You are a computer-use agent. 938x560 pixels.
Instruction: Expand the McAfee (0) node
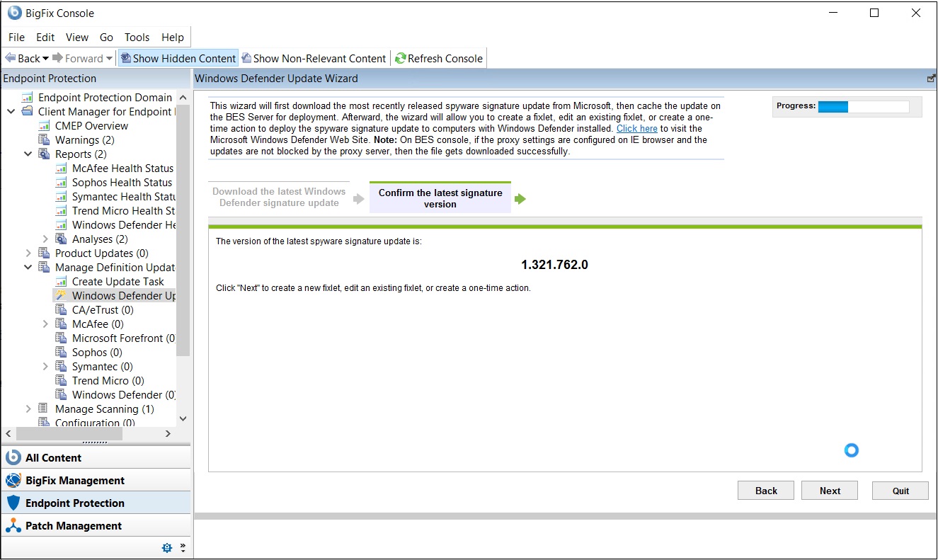tap(45, 324)
